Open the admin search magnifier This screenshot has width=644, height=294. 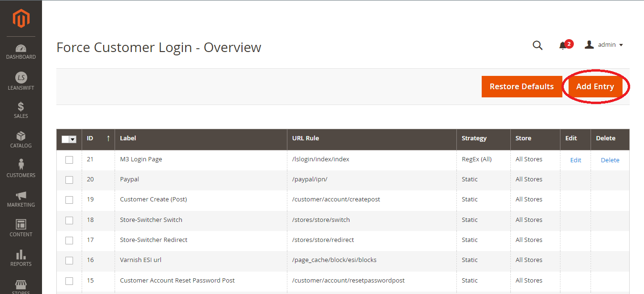tap(538, 44)
